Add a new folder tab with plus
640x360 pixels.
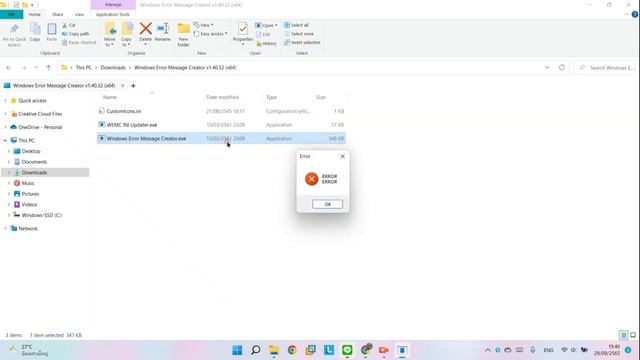[x=133, y=86]
